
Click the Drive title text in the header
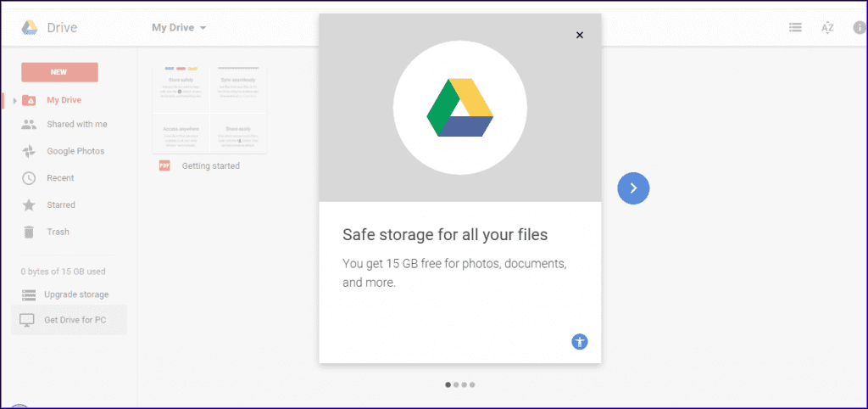62,28
